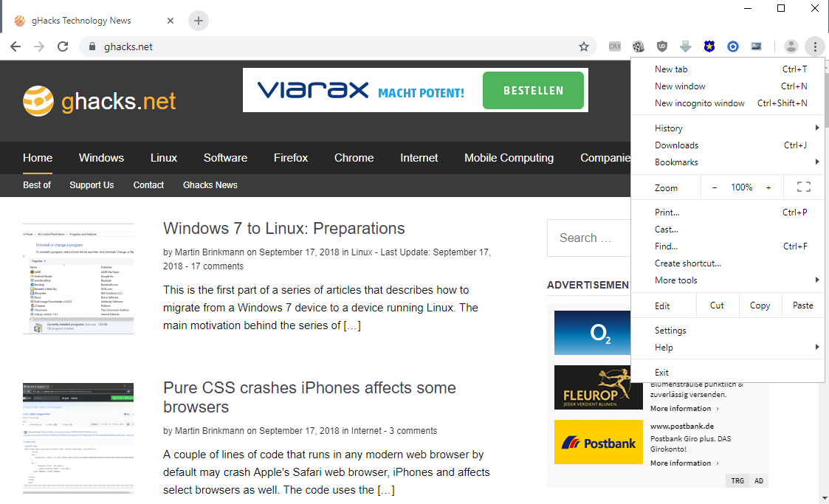The width and height of the screenshot is (829, 504).
Task: Open Settings from the Chrome menu
Action: coord(728,331)
